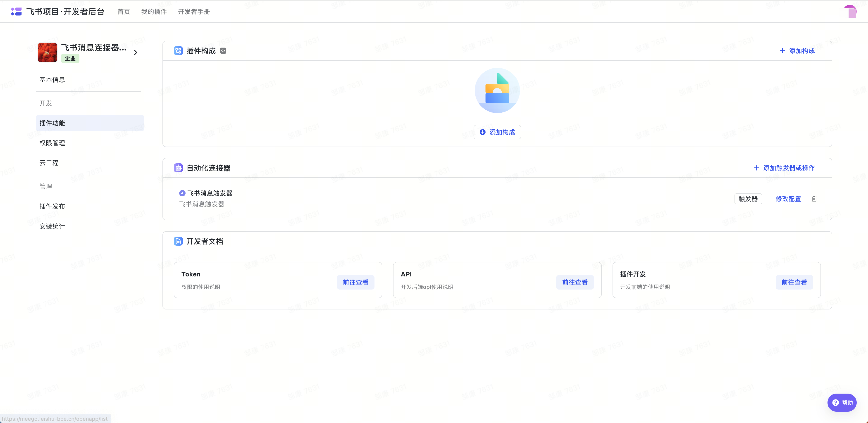Open the user avatar in top-right corner
The image size is (868, 423).
click(851, 12)
